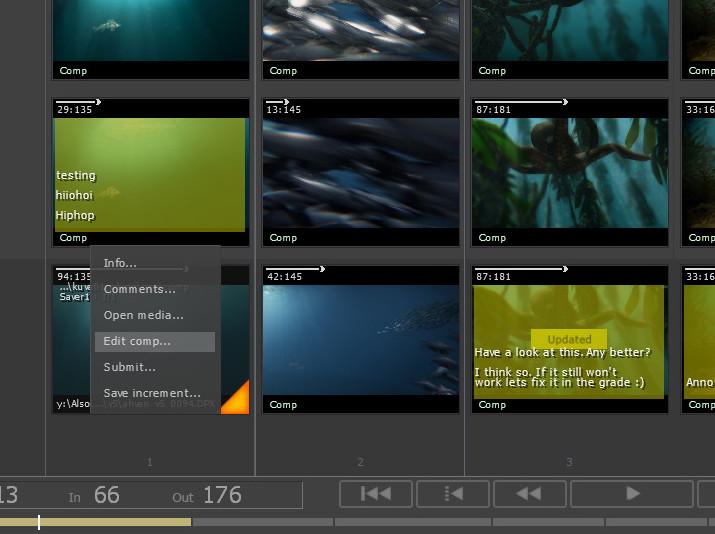Click the 'I think so. If it still won't work' reply
The width and height of the screenshot is (715, 534).
[560, 378]
